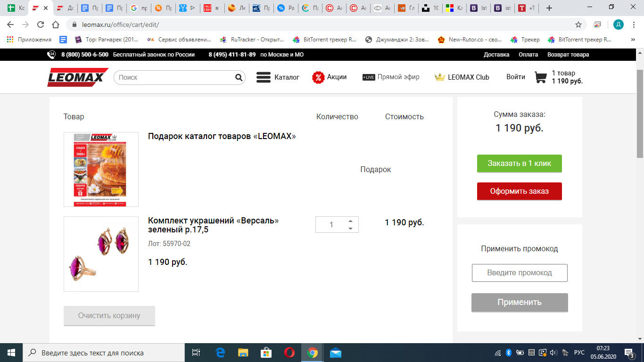Click the browser Forward arrow
Viewport: 644px width, 362px height.
click(x=26, y=25)
